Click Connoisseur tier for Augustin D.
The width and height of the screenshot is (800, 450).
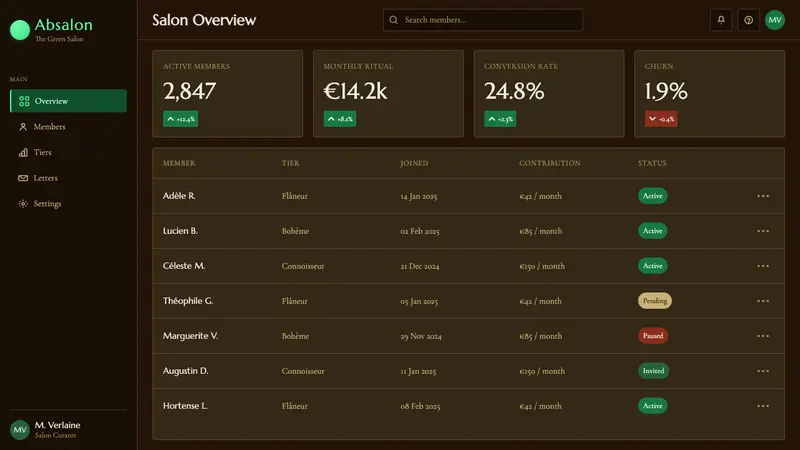303,371
